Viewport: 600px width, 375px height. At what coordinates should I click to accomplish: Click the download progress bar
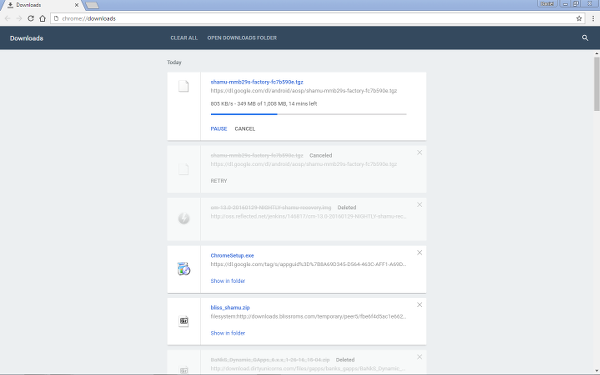[308, 114]
